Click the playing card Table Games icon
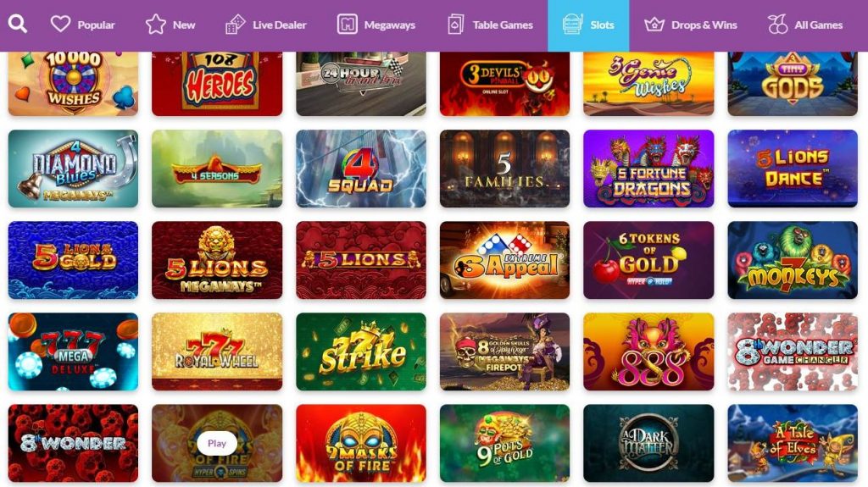Viewport: 868px width, 487px height. pos(455,25)
